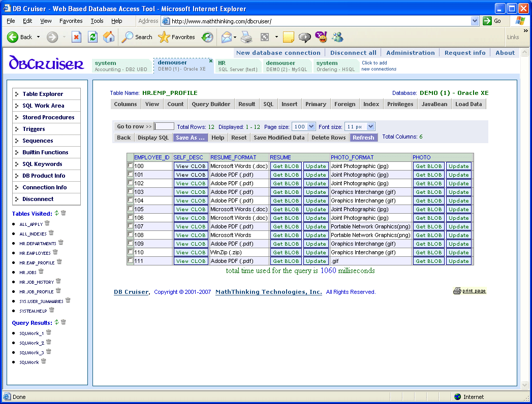Screen dimensions: 532x404
Task: Switch to the Query Builder tab
Action: (x=211, y=104)
